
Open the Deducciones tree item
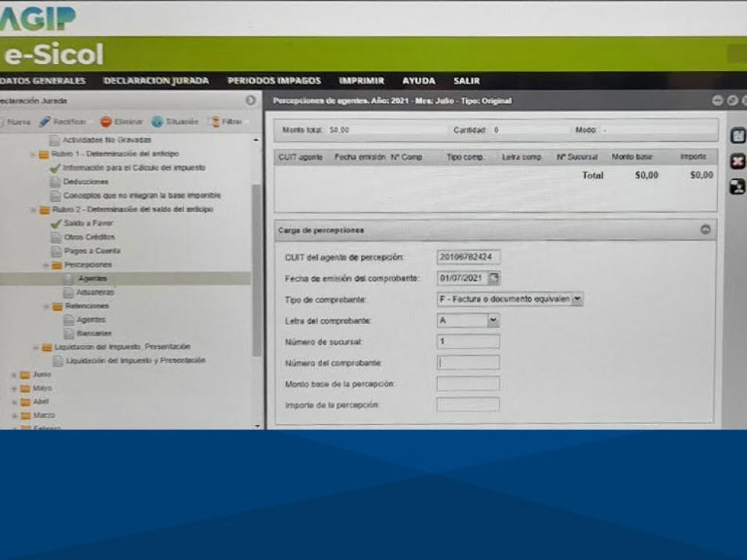point(85,181)
